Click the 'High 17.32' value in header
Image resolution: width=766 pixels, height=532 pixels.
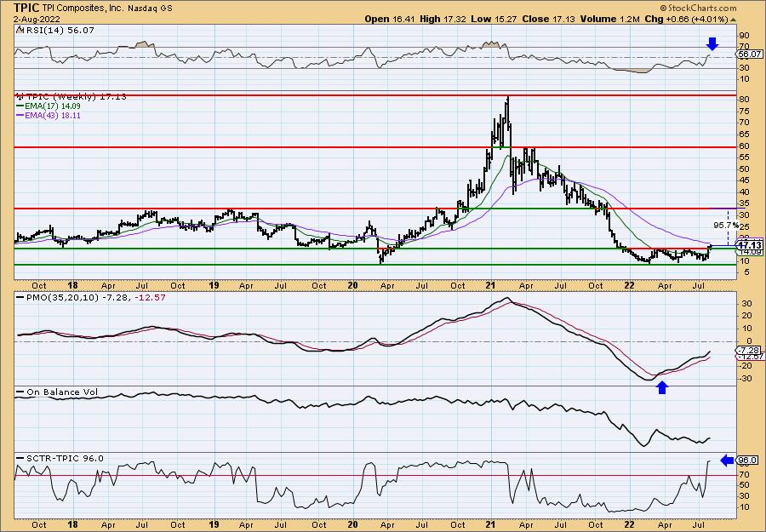(443, 19)
